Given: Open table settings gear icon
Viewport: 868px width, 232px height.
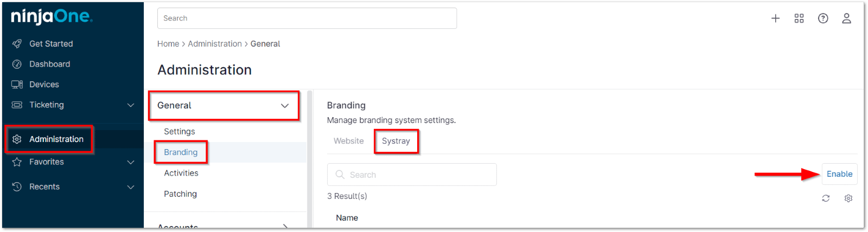Looking at the screenshot, I should point(848,198).
